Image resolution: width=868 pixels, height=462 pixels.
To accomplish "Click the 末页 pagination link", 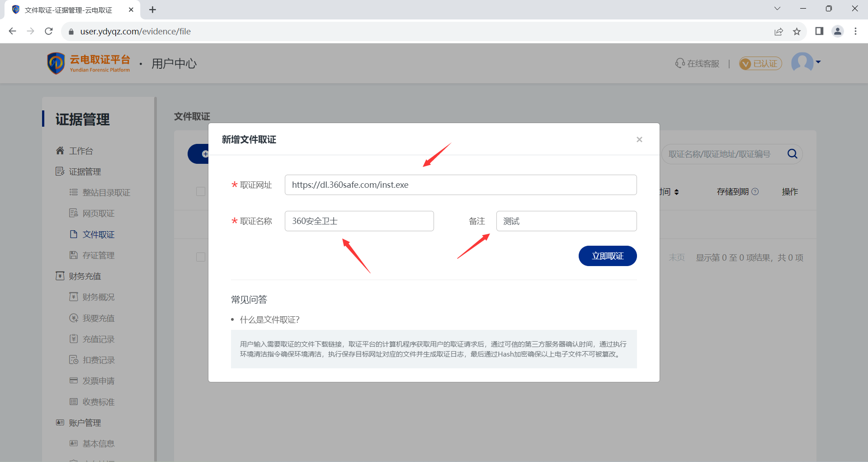I will click(x=677, y=257).
